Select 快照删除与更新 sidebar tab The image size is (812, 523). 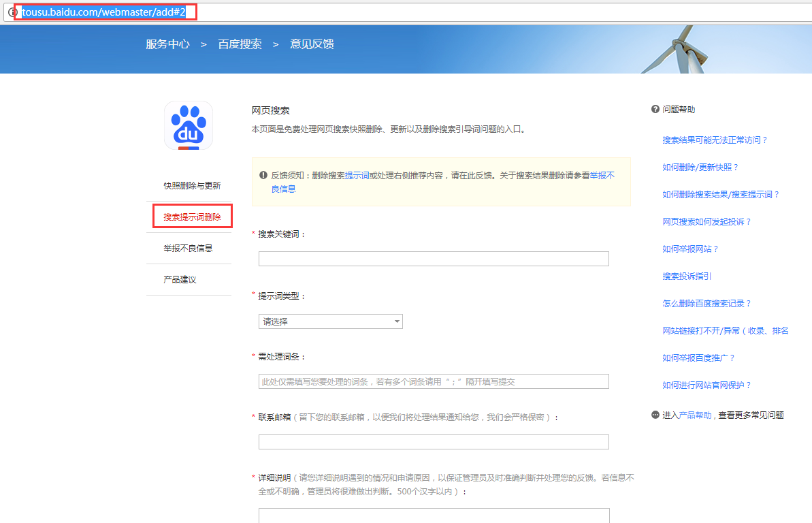(x=192, y=185)
